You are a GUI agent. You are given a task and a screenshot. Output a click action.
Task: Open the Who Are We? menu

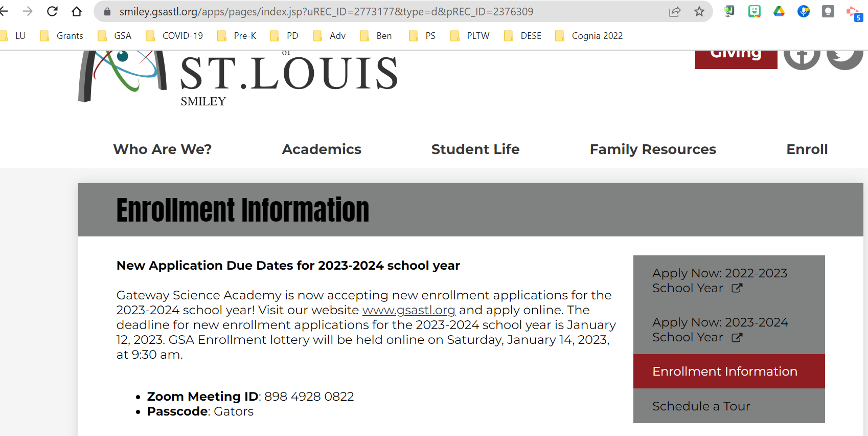(x=163, y=149)
